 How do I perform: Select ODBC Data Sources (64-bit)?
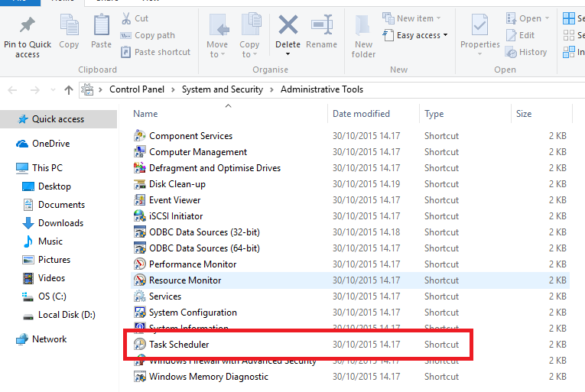[204, 248]
